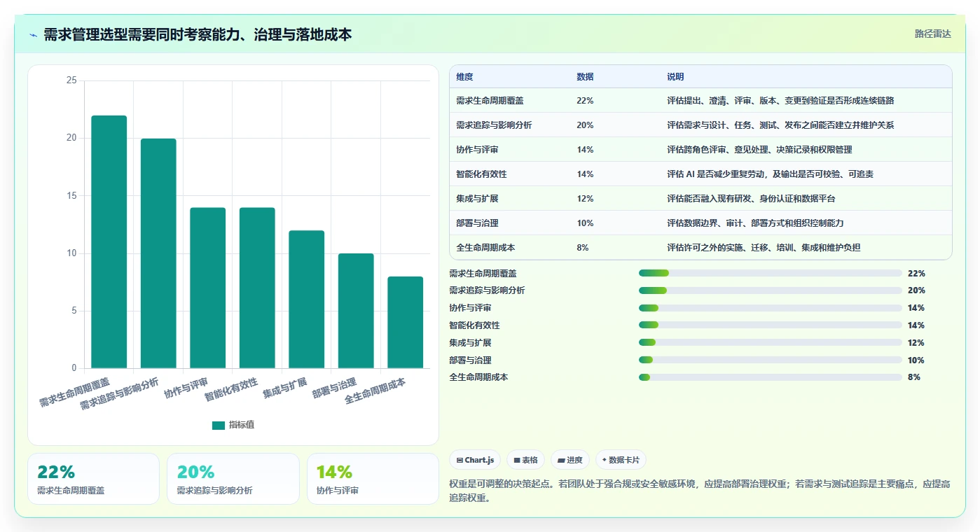Click the 10% progress bar for 部署与治理
Image resolution: width=980 pixels, height=532 pixels.
(771, 360)
